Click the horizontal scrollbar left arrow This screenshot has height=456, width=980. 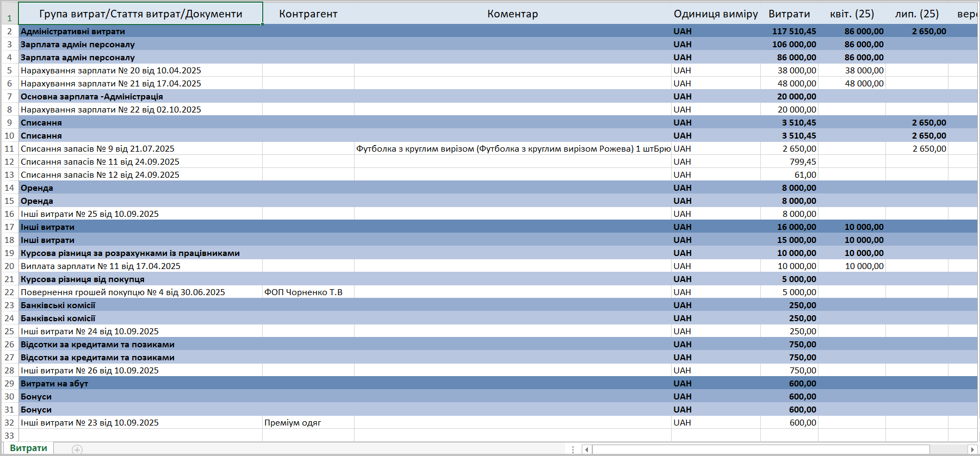(x=586, y=449)
